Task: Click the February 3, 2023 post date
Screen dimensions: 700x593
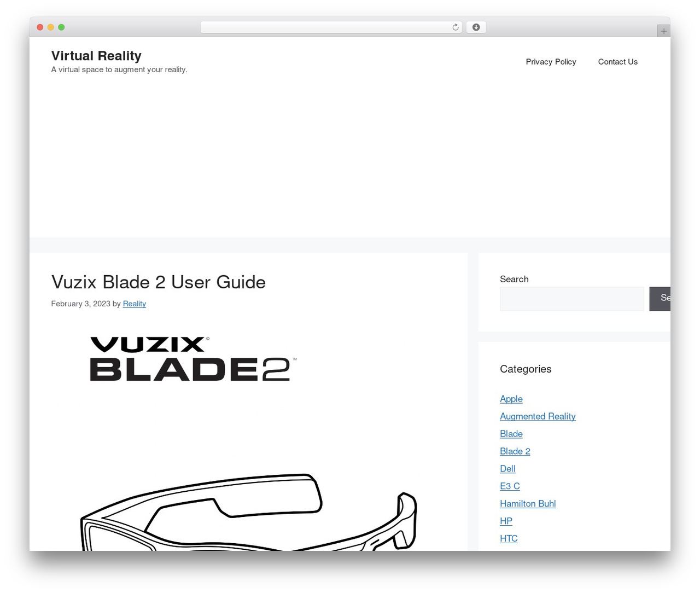Action: coord(81,304)
